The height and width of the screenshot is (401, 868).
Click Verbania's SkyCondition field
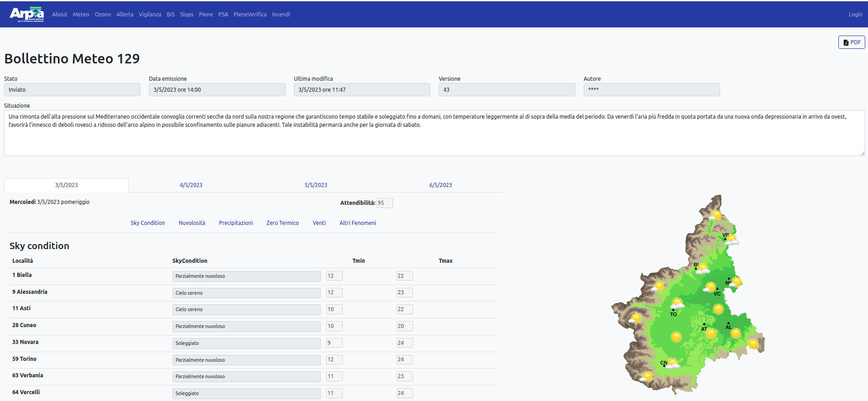[246, 377]
